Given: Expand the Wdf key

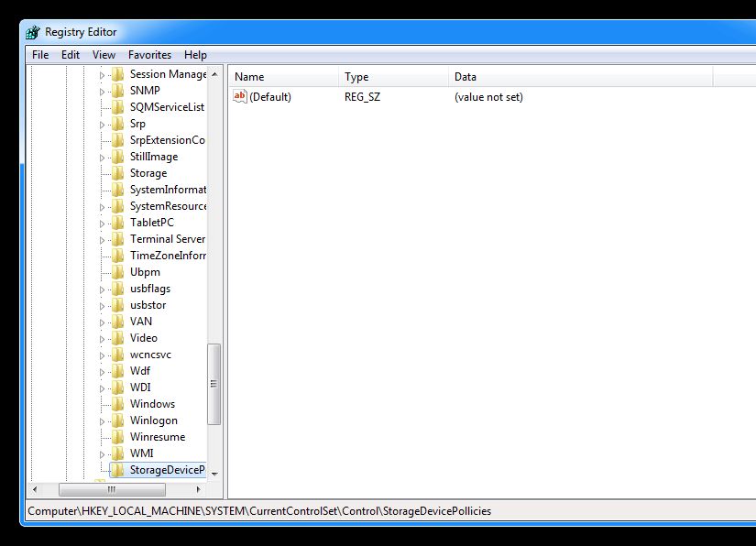Looking at the screenshot, I should pos(102,372).
